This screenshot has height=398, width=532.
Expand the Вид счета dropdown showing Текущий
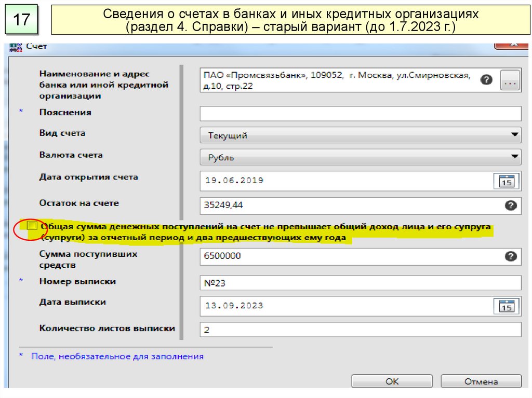tap(360, 135)
